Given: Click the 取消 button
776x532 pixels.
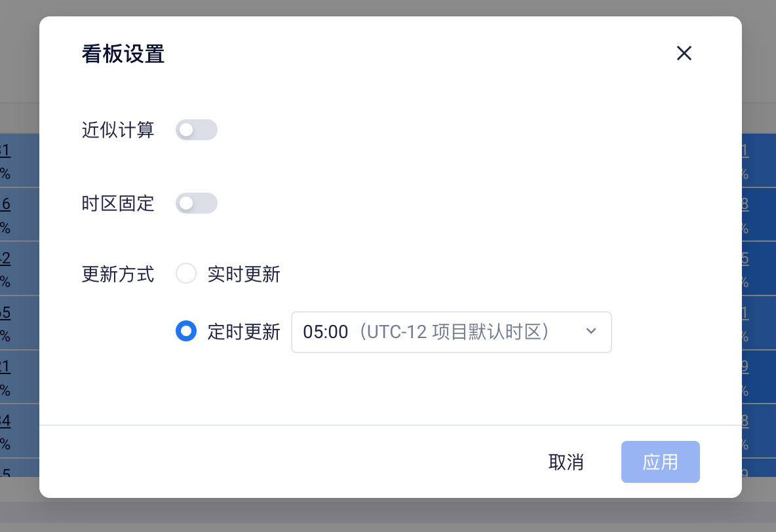Looking at the screenshot, I should tap(566, 462).
